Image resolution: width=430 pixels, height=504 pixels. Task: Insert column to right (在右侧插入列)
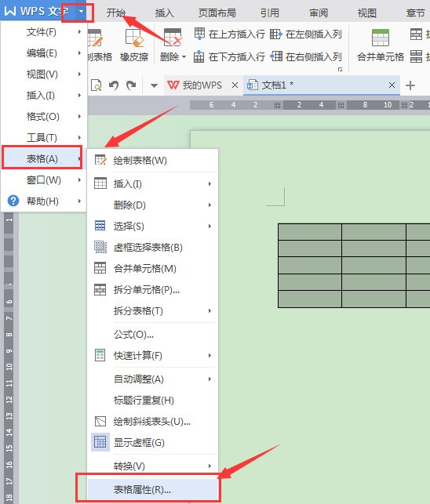(x=306, y=57)
